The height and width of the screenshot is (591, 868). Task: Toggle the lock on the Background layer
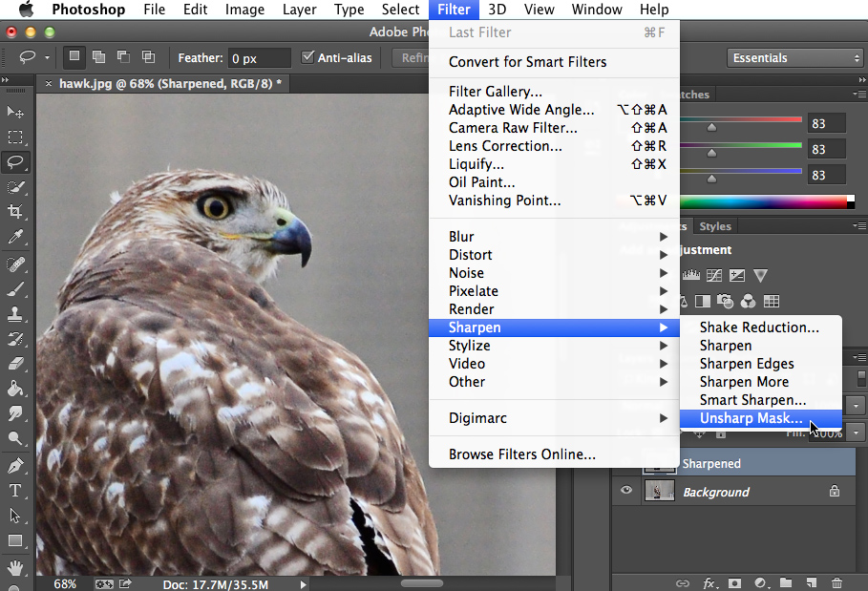(x=835, y=491)
